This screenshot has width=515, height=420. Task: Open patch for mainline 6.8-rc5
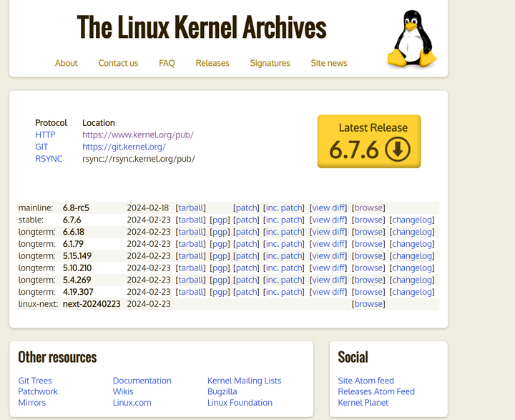tap(246, 207)
